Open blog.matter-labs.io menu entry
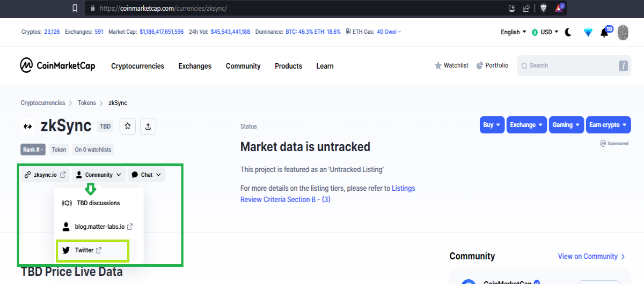 point(99,227)
